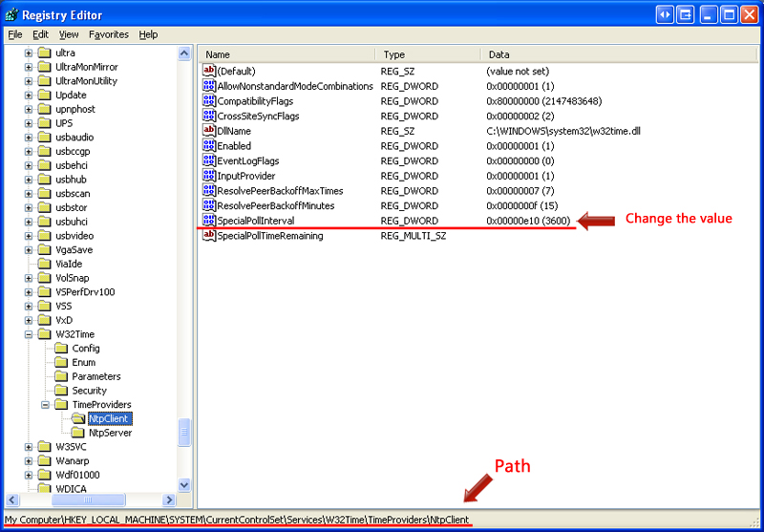Screen dimensions: 764x532
Task: Click the Enabled DWORD icon
Action: tap(209, 146)
